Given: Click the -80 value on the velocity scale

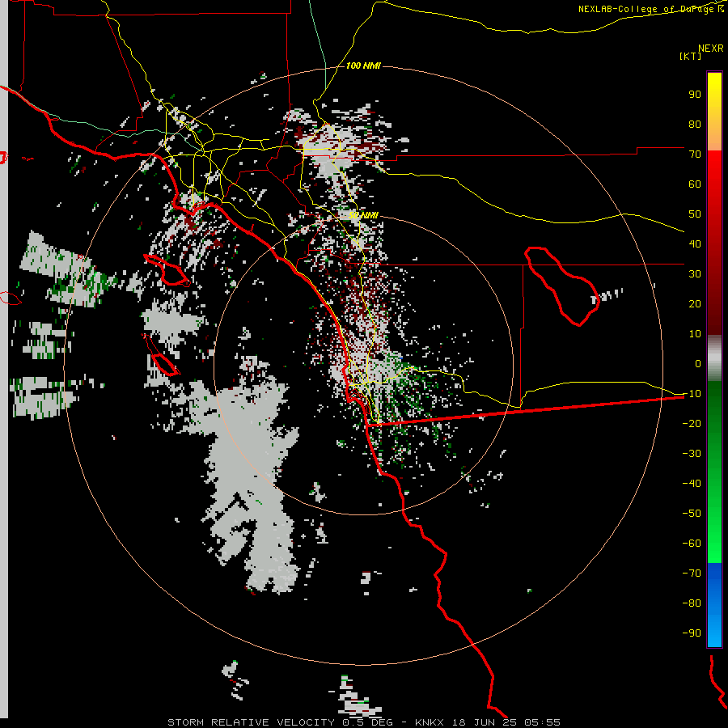Looking at the screenshot, I should [x=692, y=603].
